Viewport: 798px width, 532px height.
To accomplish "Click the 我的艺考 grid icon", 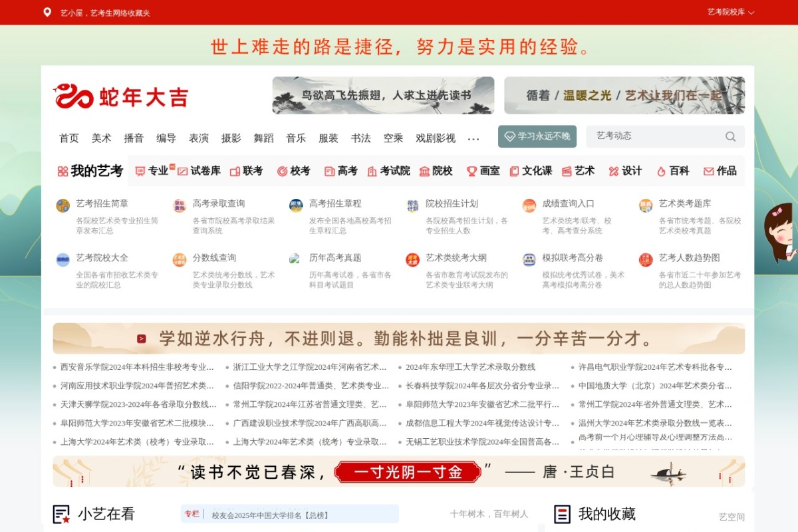I will point(63,172).
